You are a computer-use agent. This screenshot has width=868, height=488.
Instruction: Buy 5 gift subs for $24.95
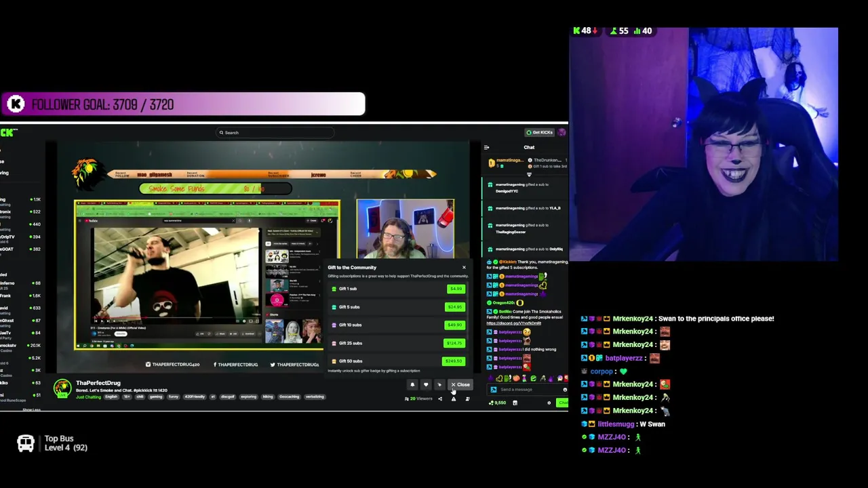pyautogui.click(x=455, y=307)
